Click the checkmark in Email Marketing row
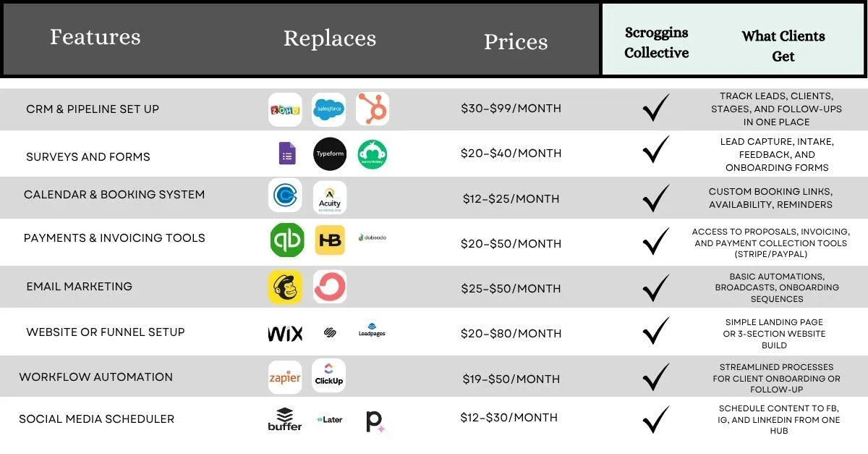This screenshot has width=868, height=454. 656,287
